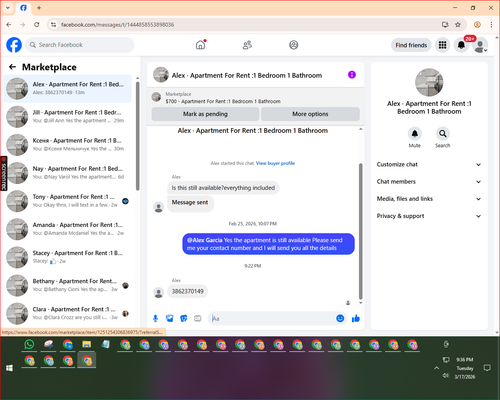The image size is (500, 400).
Task: Expand Media, files and links section
Action: tap(429, 199)
